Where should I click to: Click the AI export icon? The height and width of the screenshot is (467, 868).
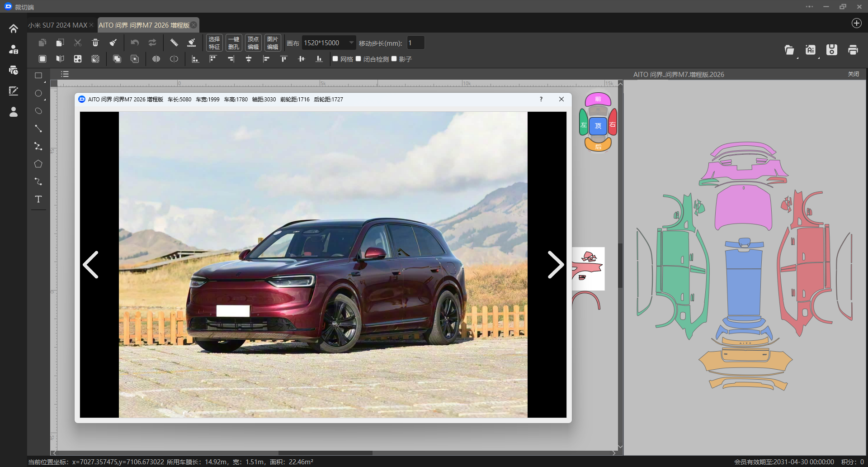811,50
